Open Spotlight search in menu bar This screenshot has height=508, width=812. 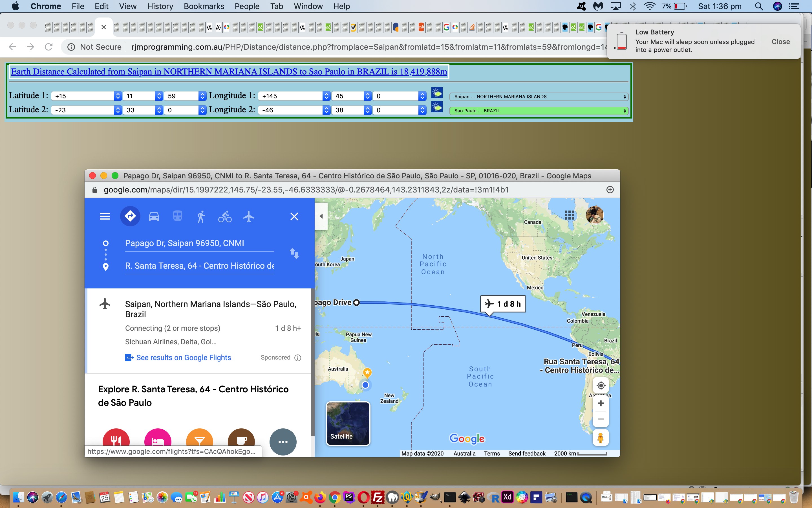(759, 6)
